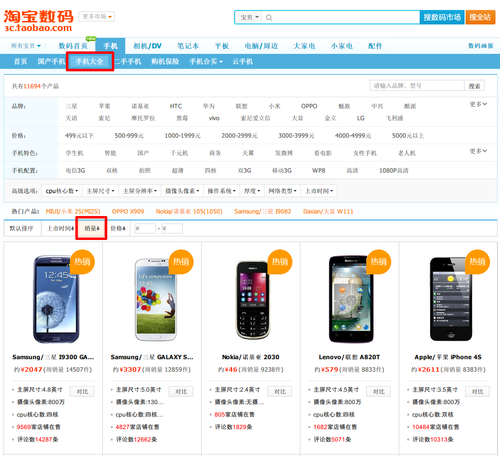Sort products by 销量 (sales volume)
This screenshot has height=456, width=500.
click(x=91, y=228)
